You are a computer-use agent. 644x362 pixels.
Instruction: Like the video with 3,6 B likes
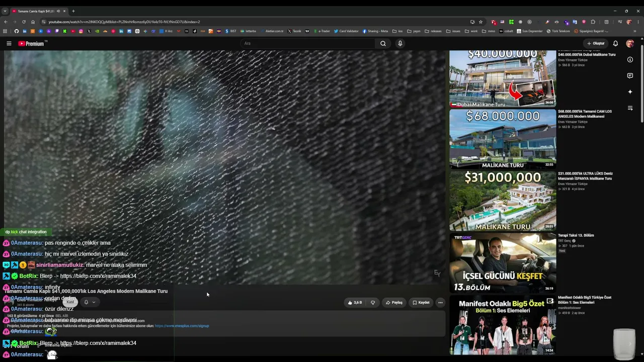pyautogui.click(x=355, y=303)
